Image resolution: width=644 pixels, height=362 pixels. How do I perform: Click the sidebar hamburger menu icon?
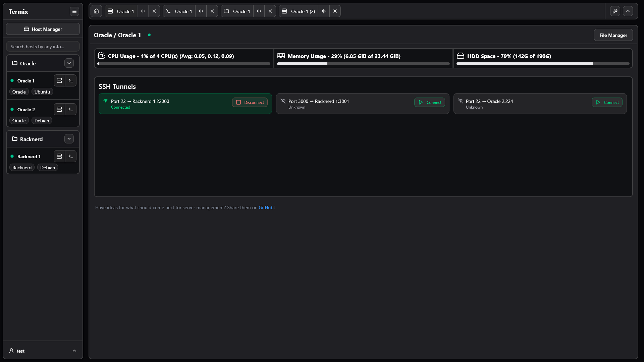coord(74,11)
